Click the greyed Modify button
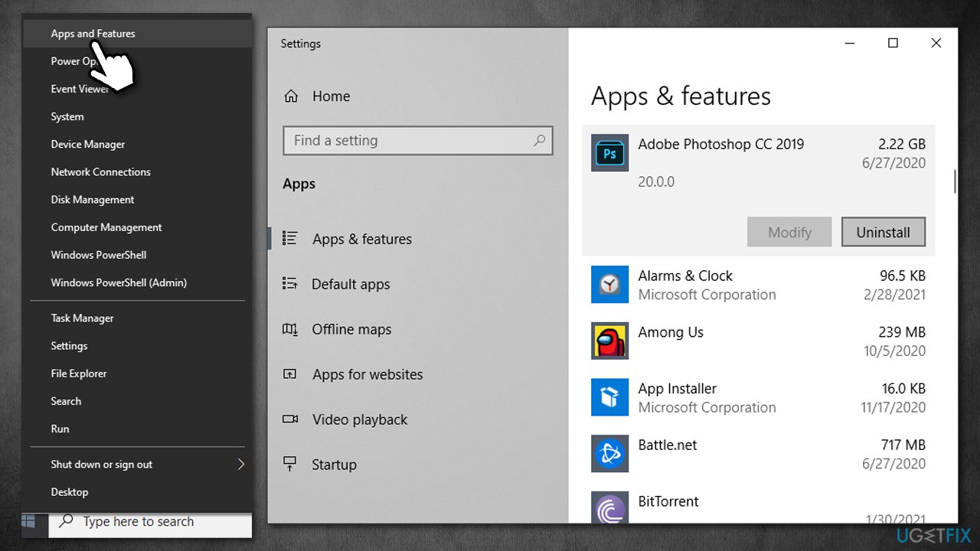Screen dimensions: 980x551 (x=789, y=232)
